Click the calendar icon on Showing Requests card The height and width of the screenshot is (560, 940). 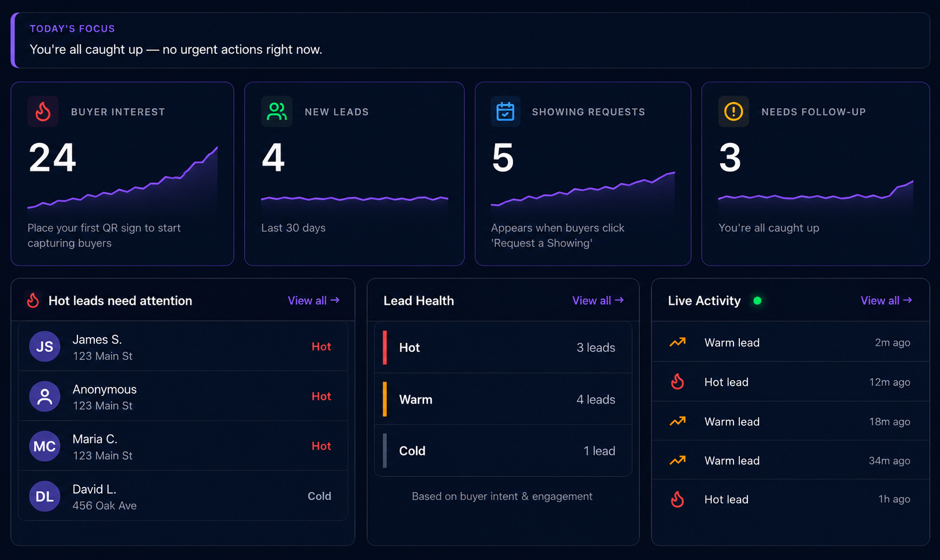point(505,111)
